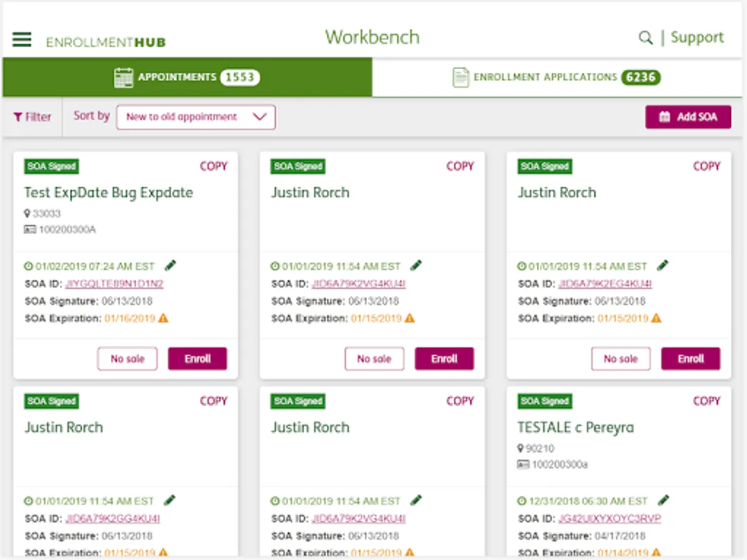Viewport: 747px width, 560px height.
Task: Click SOA Signed badge on Test ExpDate card
Action: coord(52,166)
